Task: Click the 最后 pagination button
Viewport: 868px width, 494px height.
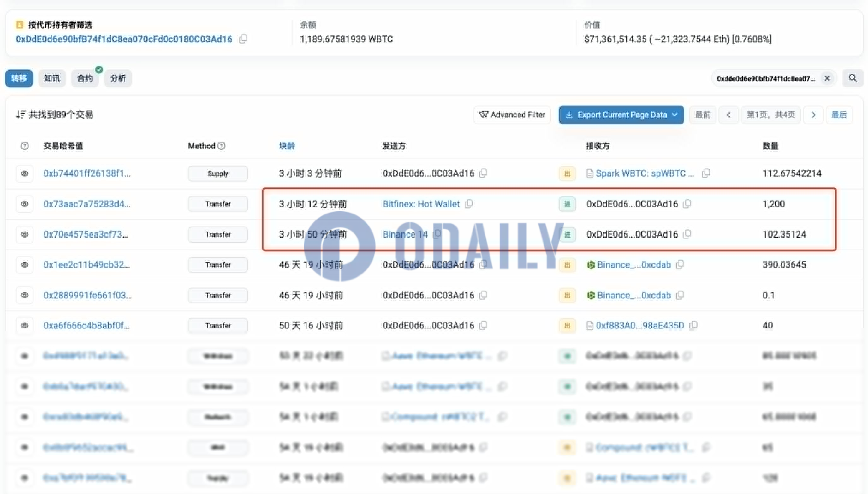Action: (840, 115)
